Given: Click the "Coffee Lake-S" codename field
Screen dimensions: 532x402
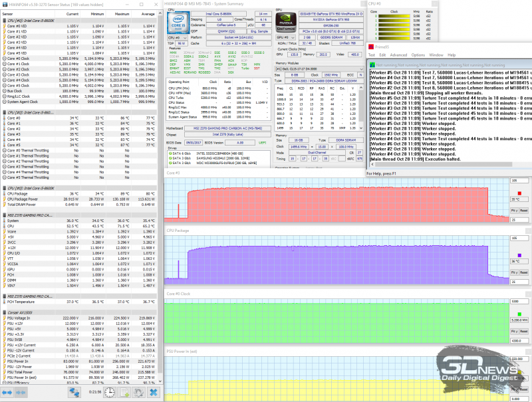Looking at the screenshot, I should point(226,25).
